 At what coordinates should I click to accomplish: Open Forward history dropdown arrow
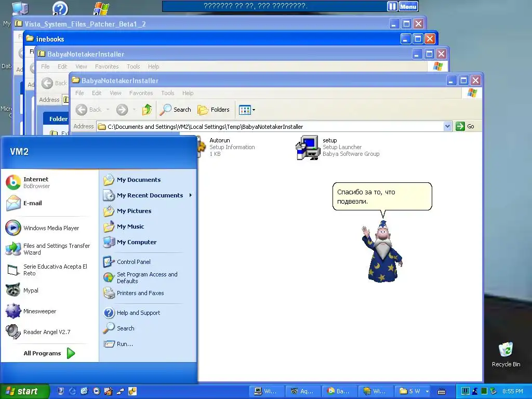click(x=134, y=110)
